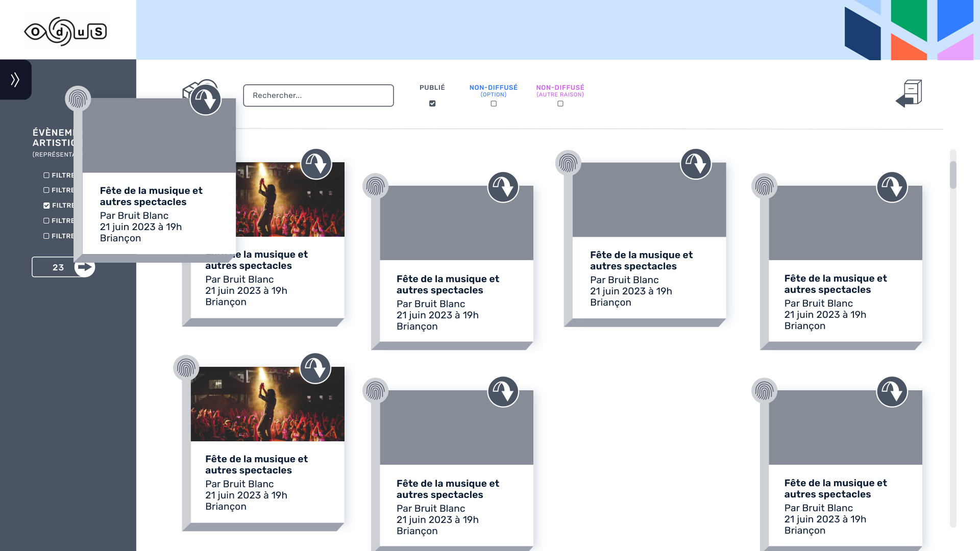Screen dimensions: 980x551
Task: Click inside the Rechercher search field
Action: coord(318,95)
